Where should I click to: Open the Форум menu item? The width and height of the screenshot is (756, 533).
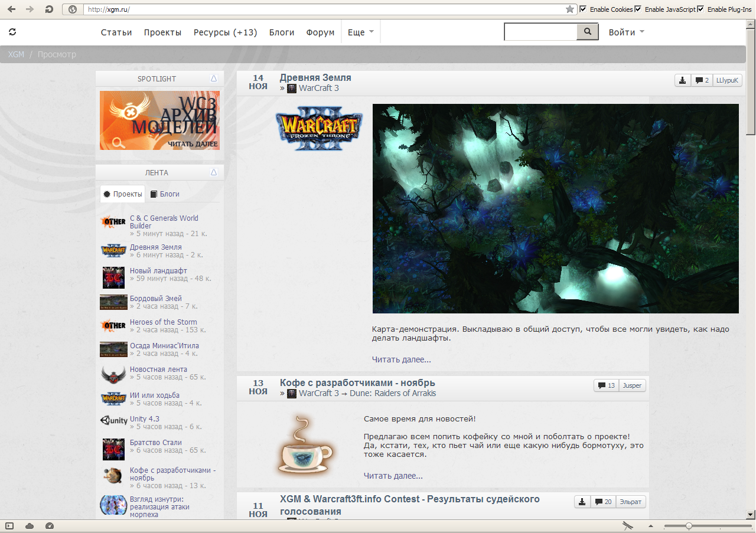point(320,32)
